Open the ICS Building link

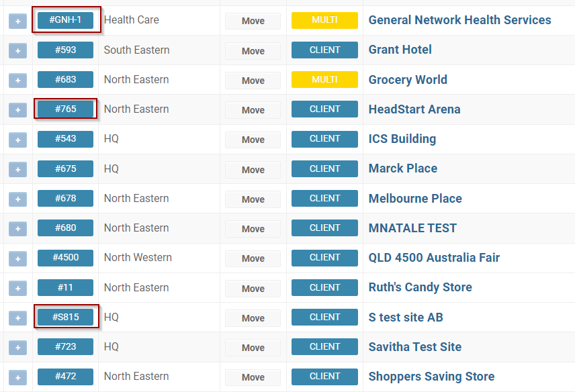[x=402, y=139]
